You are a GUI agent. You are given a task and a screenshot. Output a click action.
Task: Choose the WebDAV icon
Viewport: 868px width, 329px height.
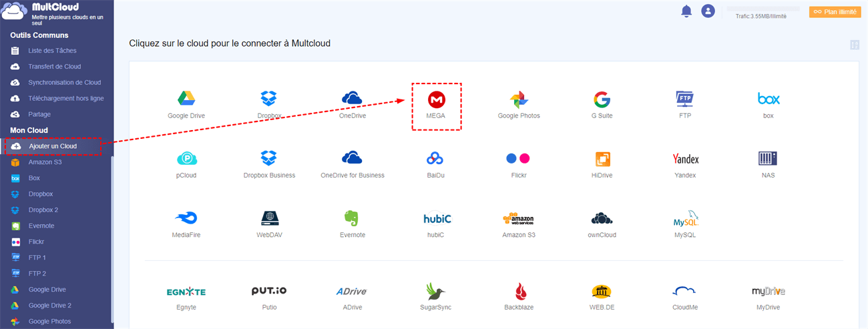(269, 218)
